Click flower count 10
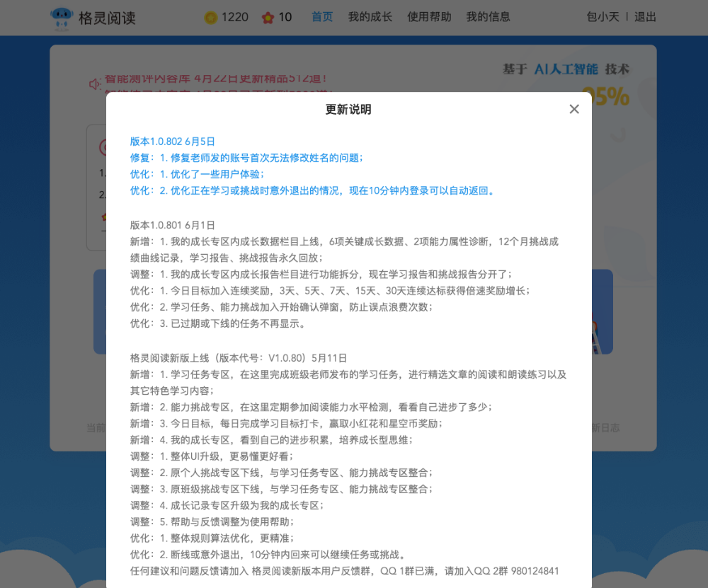The width and height of the screenshot is (708, 588). 285,17
